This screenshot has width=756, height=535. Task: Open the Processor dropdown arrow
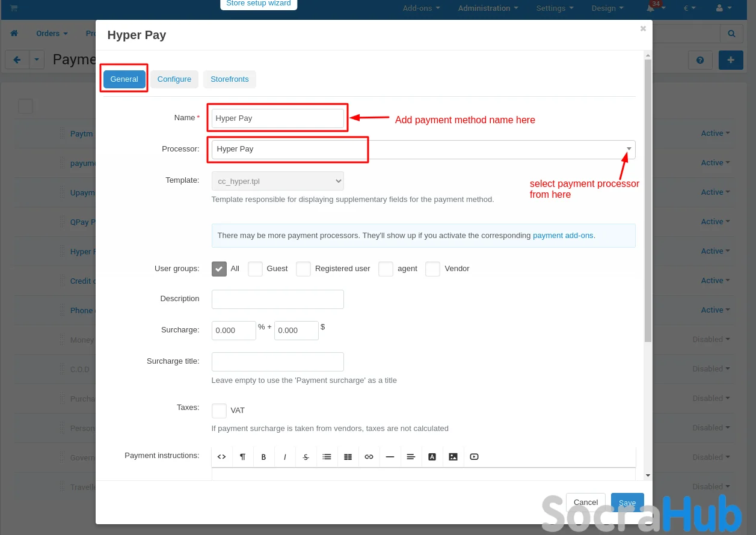click(629, 149)
